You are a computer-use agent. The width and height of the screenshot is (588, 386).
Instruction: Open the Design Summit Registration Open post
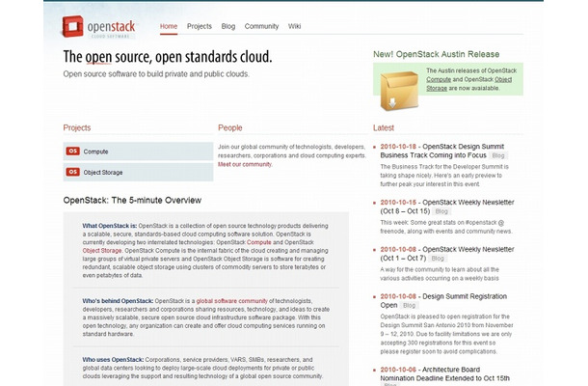(443, 300)
